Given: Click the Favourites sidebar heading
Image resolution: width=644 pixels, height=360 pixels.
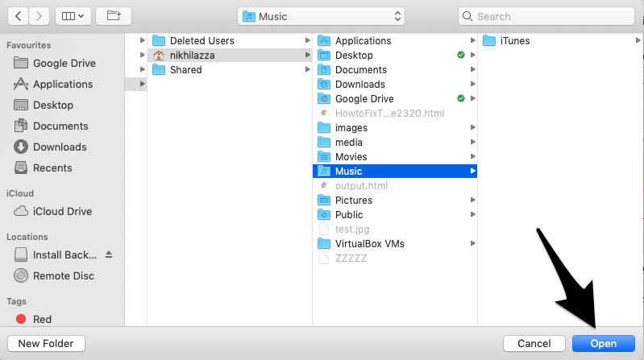Looking at the screenshot, I should [29, 45].
